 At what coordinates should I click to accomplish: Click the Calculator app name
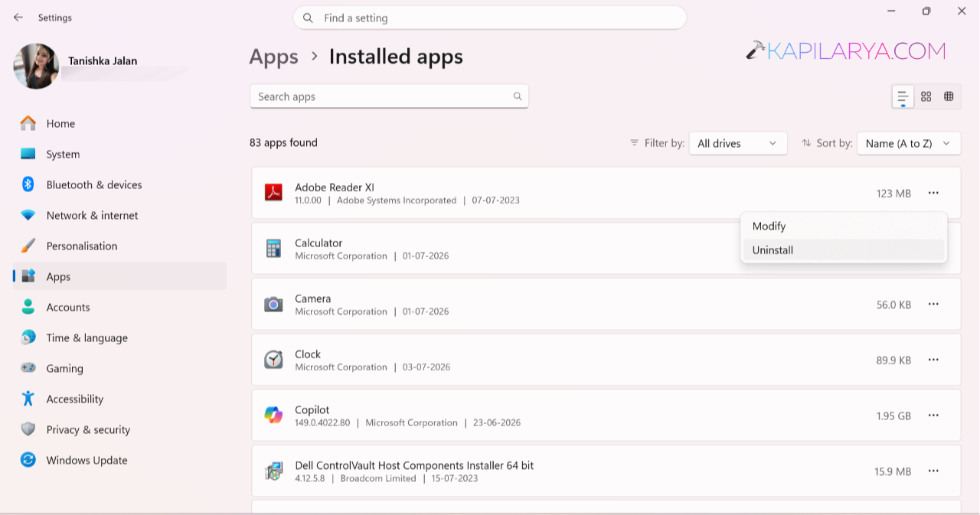pos(318,243)
